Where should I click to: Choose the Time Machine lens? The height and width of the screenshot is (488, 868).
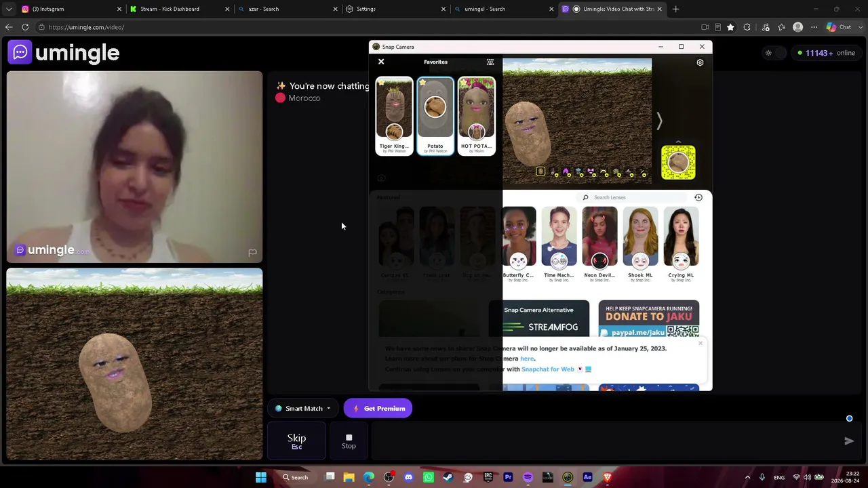click(559, 244)
